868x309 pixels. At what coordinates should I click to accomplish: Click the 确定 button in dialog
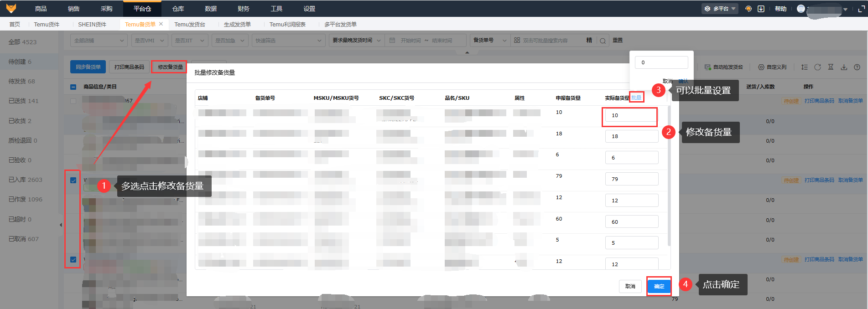[659, 286]
